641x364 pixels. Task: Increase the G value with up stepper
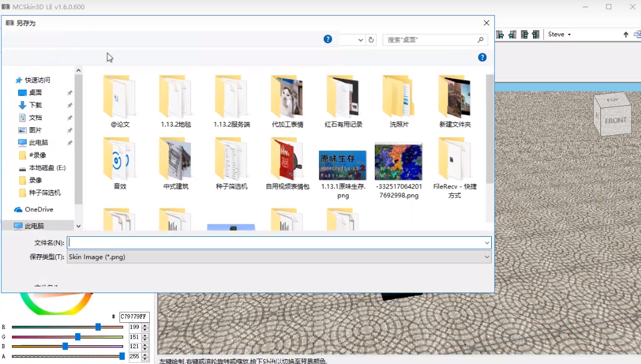click(145, 334)
